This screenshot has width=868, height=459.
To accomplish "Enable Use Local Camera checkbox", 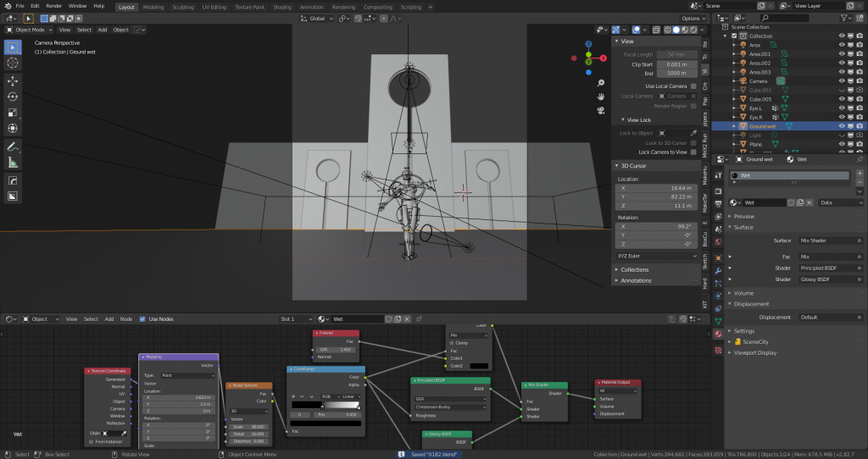I will (693, 86).
